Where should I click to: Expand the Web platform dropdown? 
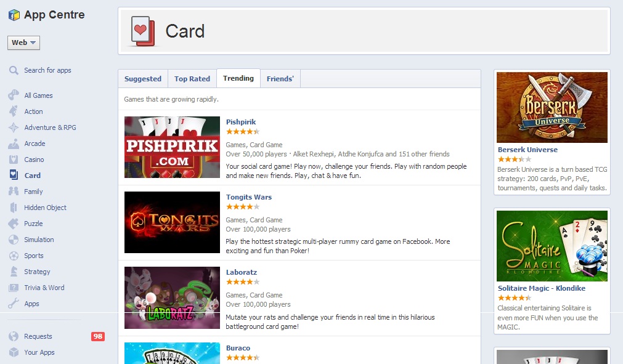coord(23,42)
